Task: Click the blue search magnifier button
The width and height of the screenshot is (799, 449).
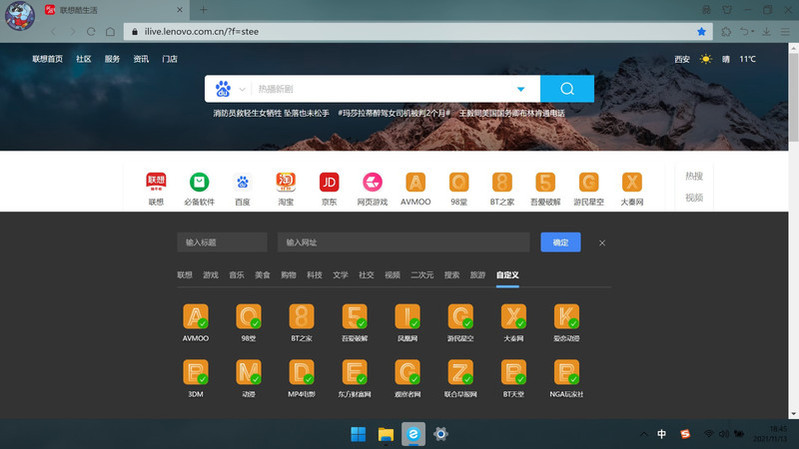Action: 567,89
